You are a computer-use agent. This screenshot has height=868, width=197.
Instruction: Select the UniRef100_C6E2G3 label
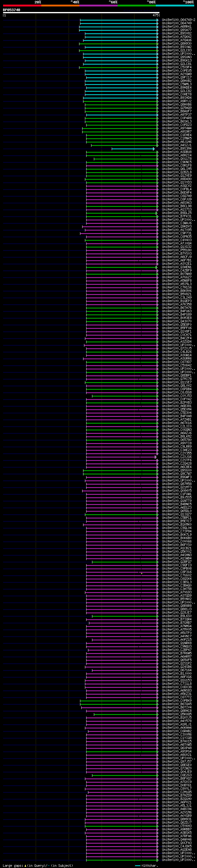(x=177, y=775)
